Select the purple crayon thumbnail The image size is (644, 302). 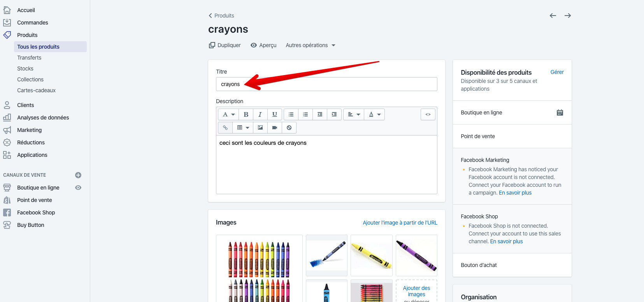point(416,255)
